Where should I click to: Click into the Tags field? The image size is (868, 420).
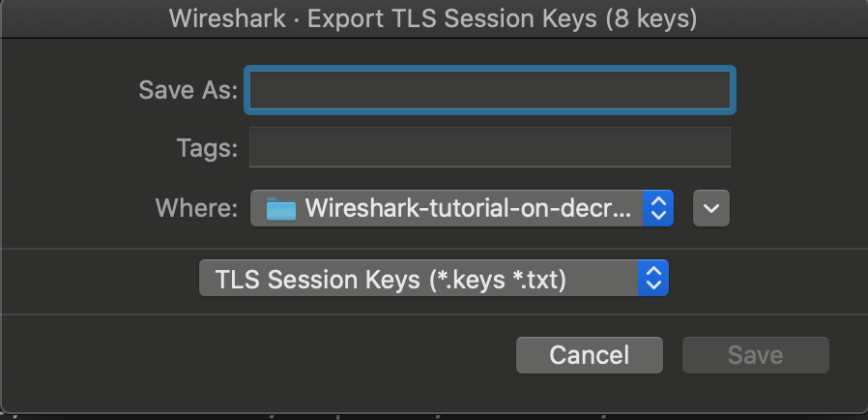(489, 148)
